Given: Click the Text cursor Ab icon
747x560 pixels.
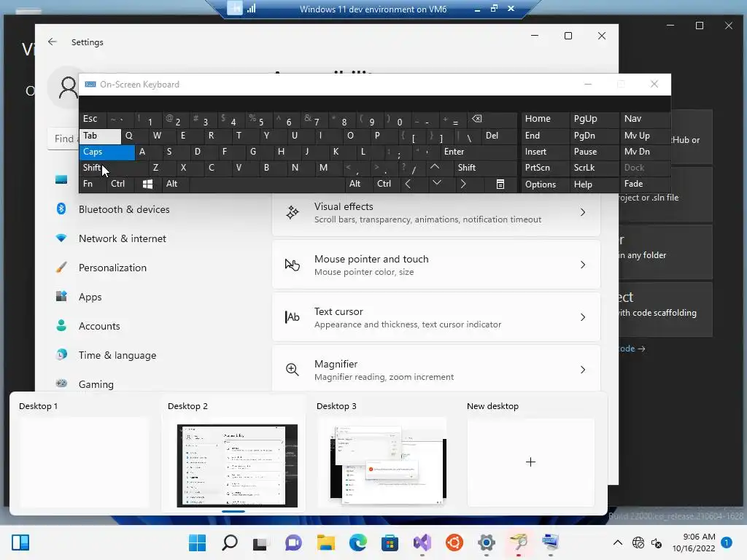Looking at the screenshot, I should 292,317.
